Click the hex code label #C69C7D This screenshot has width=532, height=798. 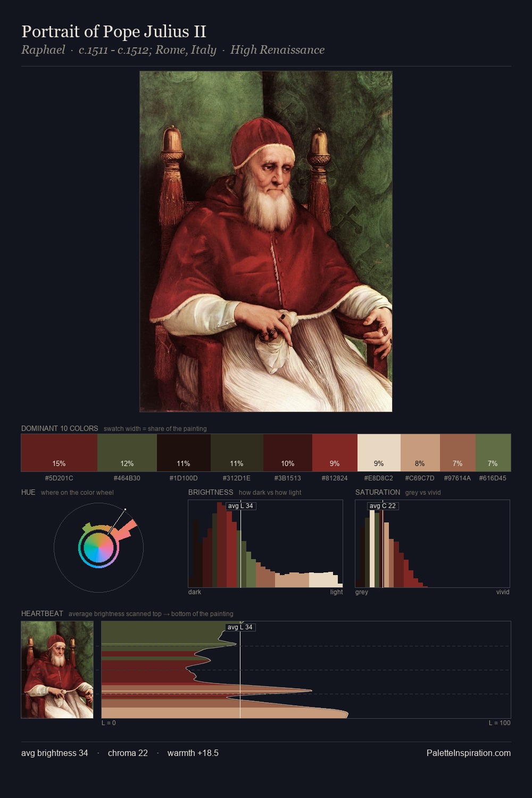click(420, 478)
